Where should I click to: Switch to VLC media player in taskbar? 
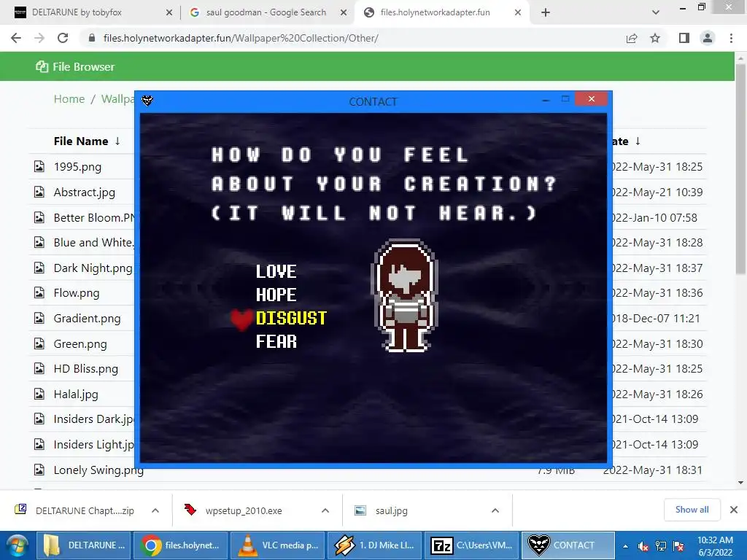coord(278,545)
